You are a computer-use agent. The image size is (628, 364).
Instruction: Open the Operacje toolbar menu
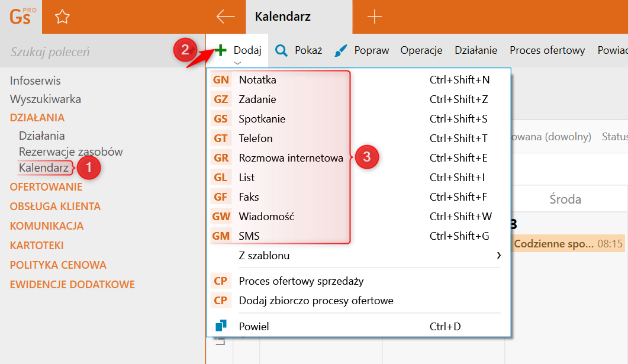tap(421, 50)
